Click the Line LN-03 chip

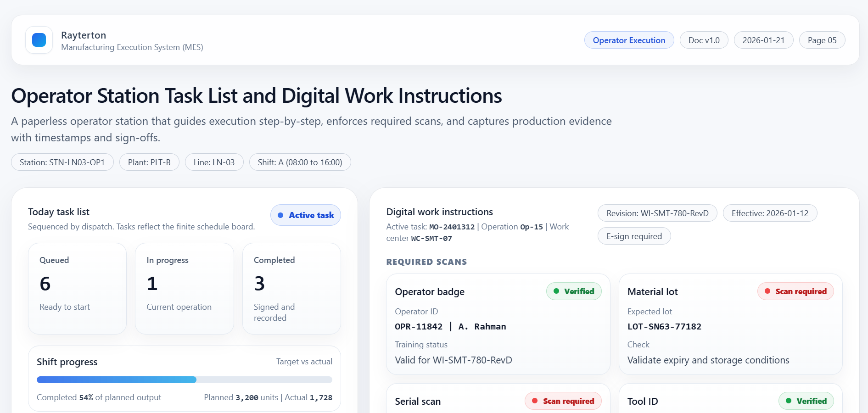[x=214, y=162]
